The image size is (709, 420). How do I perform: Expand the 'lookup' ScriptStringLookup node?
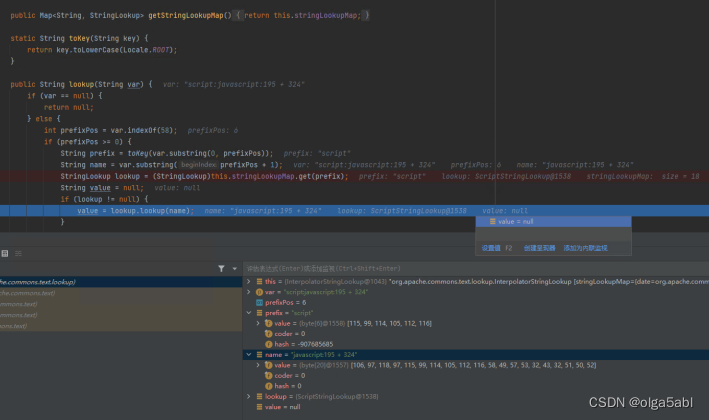(x=249, y=396)
